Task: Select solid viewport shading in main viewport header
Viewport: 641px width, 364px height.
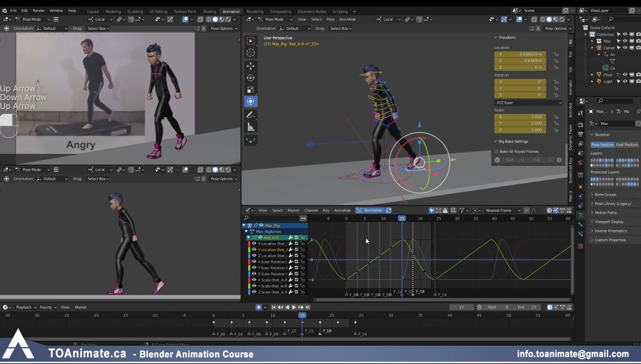Action: coord(549,19)
